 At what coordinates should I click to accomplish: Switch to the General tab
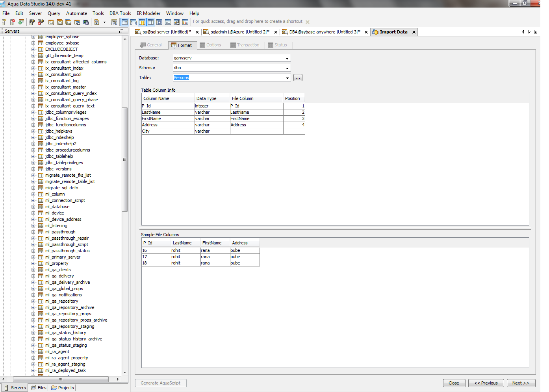point(151,45)
